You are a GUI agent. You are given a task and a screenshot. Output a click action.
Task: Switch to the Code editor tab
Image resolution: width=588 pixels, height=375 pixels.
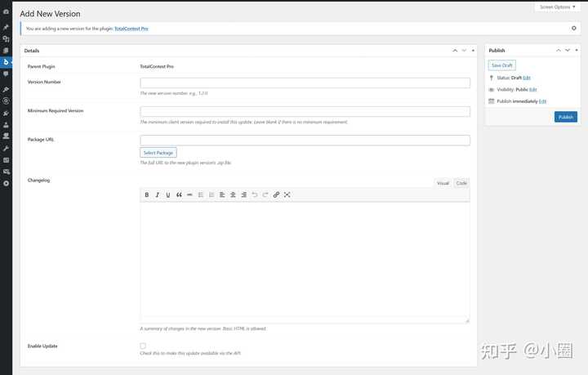pyautogui.click(x=461, y=183)
